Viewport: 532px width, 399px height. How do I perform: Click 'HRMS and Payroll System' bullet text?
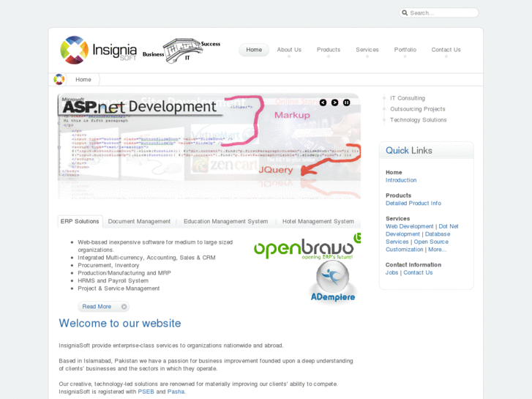click(x=113, y=281)
